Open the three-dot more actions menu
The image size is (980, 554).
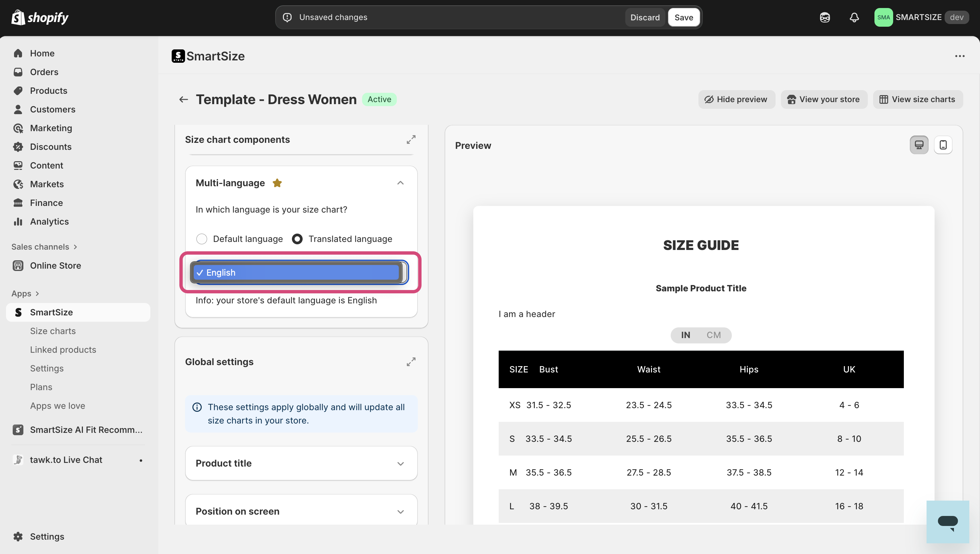(x=959, y=56)
